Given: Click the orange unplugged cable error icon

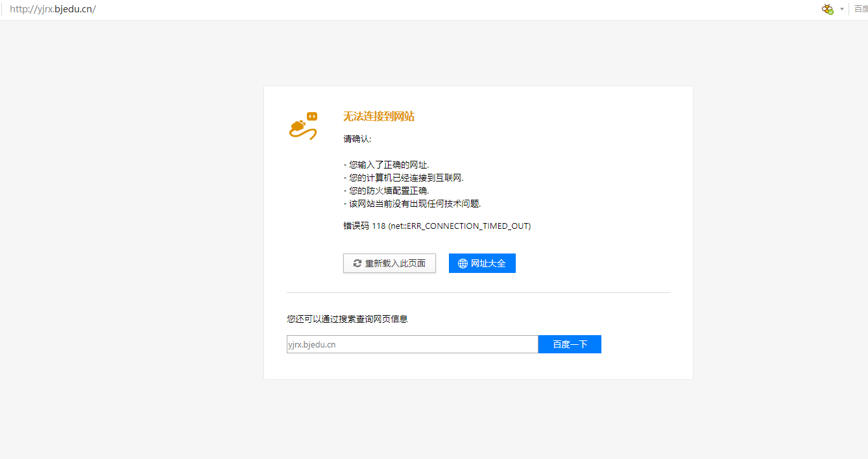Looking at the screenshot, I should click(303, 126).
